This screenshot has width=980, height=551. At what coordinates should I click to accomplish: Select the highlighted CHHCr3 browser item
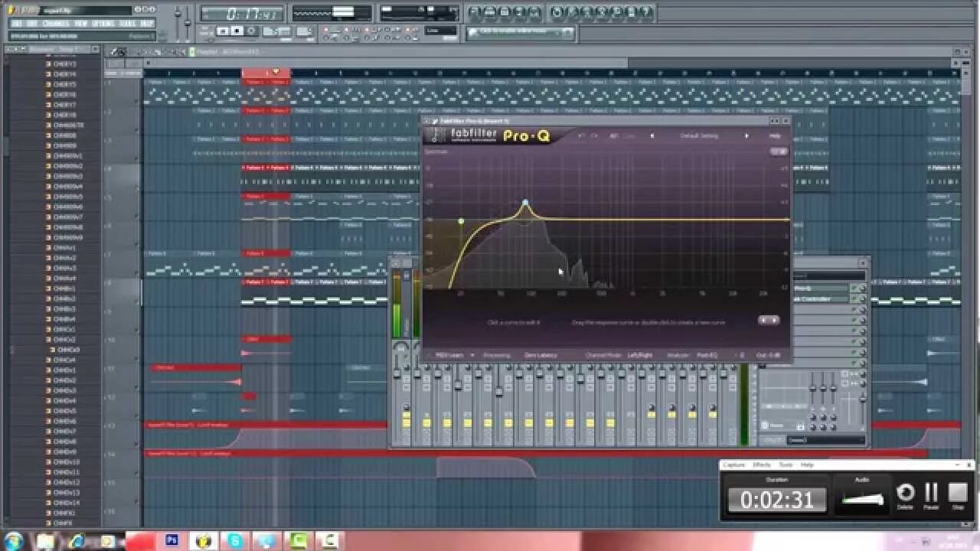click(x=67, y=350)
